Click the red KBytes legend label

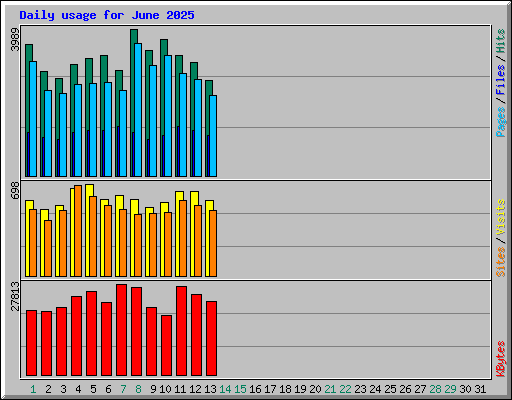coord(501,359)
